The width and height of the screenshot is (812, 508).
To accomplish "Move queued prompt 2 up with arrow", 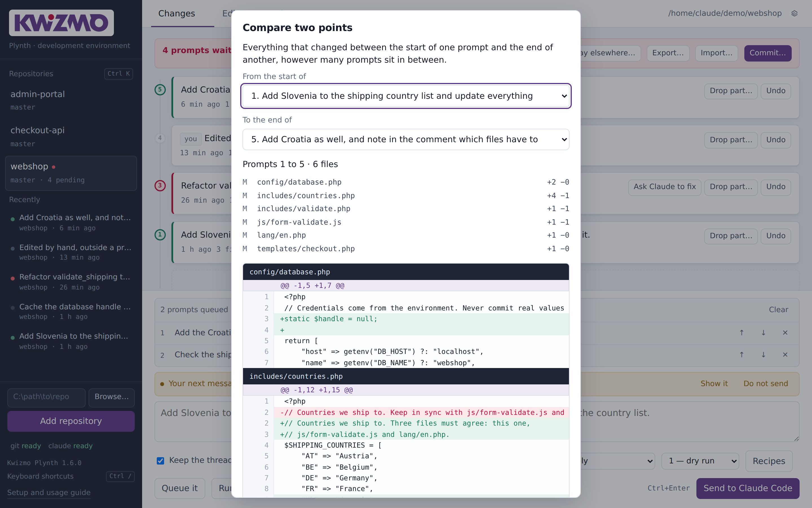I will (742, 355).
